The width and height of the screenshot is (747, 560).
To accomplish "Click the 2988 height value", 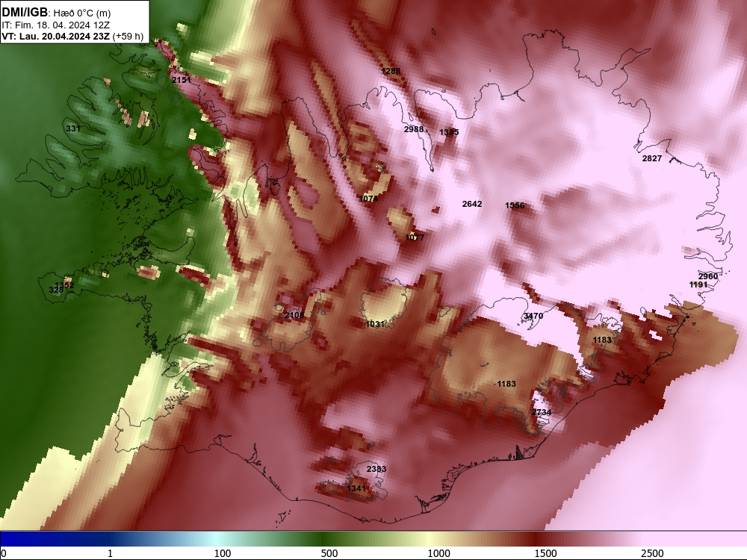I will click(x=414, y=129).
